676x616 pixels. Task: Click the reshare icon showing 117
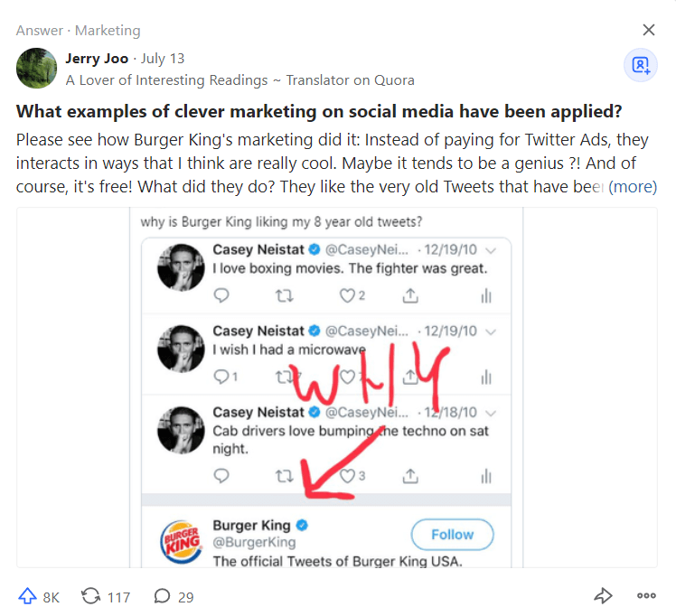[90, 596]
